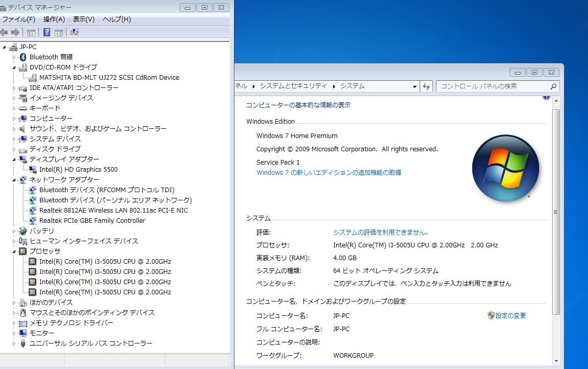Select the バッテリ battery category icon
Image resolution: width=588 pixels, height=369 pixels.
(x=23, y=231)
